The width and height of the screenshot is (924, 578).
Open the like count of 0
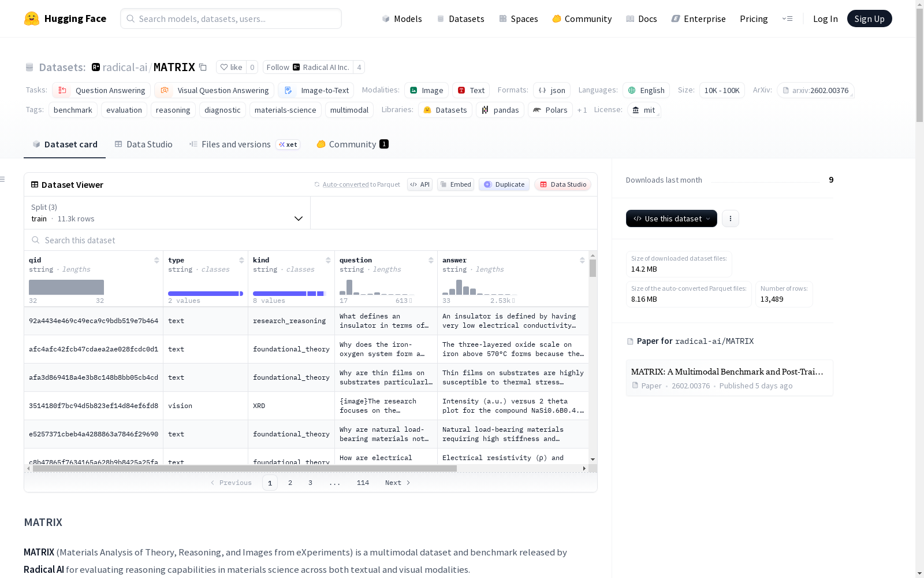252,67
